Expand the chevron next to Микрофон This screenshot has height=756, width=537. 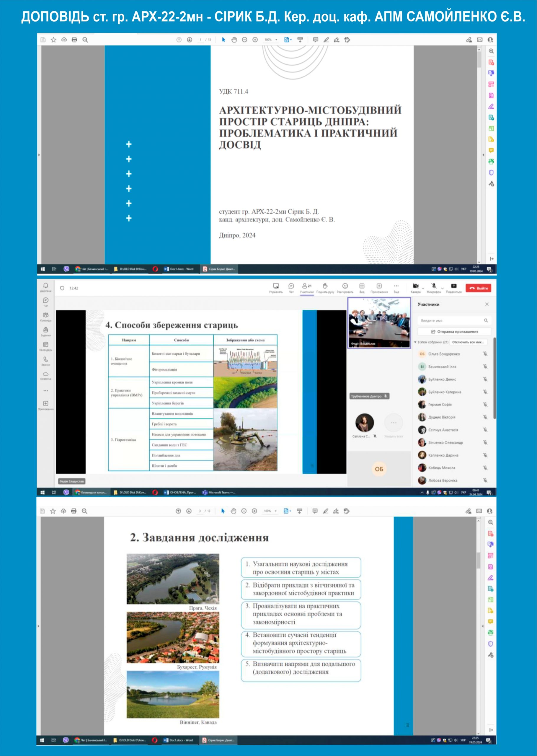click(443, 289)
